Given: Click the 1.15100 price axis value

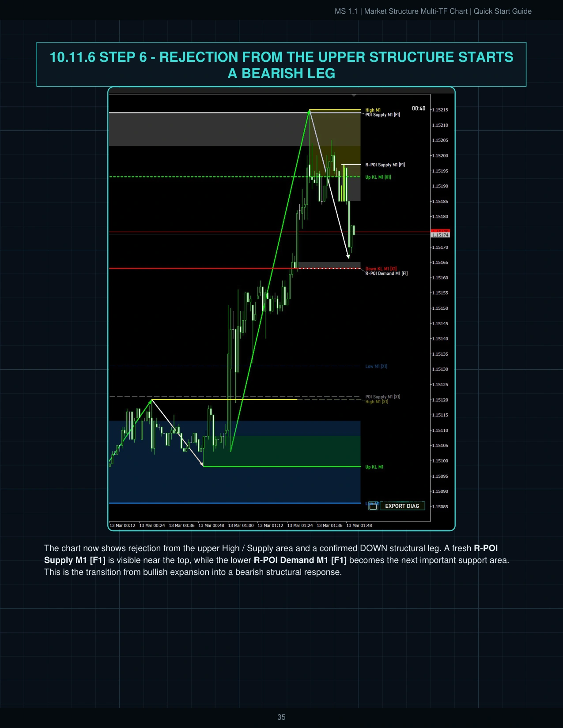Looking at the screenshot, I should (440, 461).
